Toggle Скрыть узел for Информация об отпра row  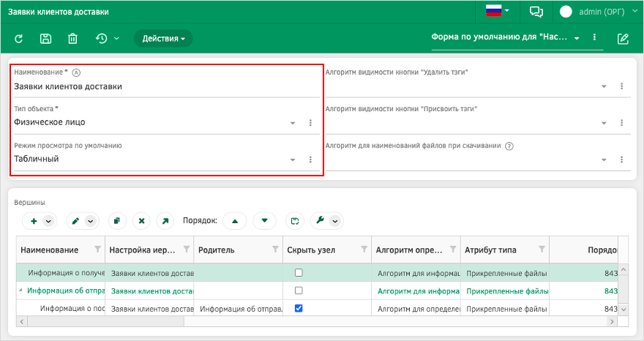point(299,291)
